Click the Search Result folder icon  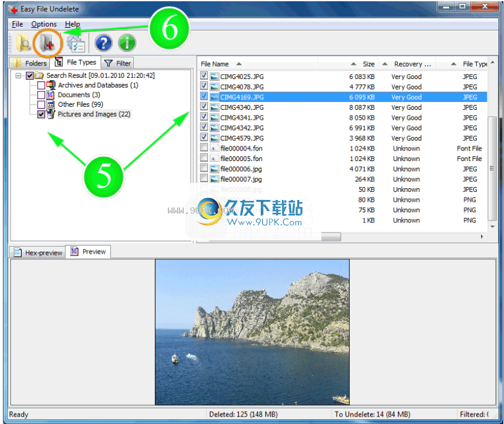click(39, 75)
